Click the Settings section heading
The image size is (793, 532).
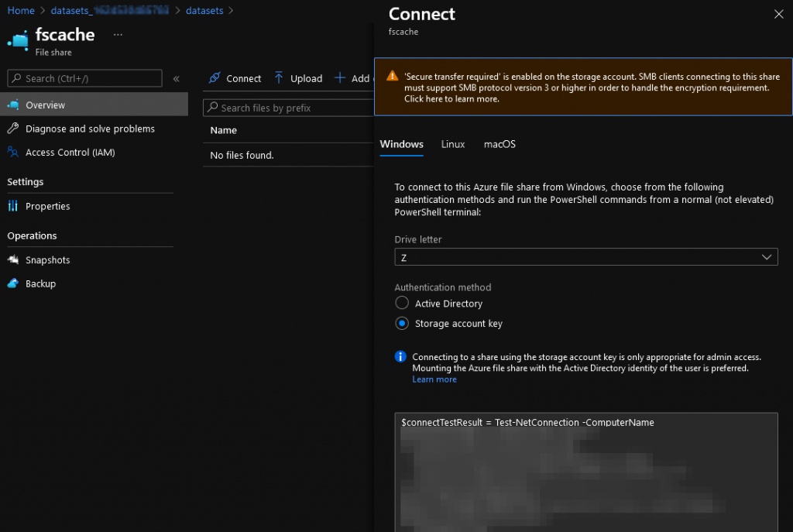pos(26,181)
